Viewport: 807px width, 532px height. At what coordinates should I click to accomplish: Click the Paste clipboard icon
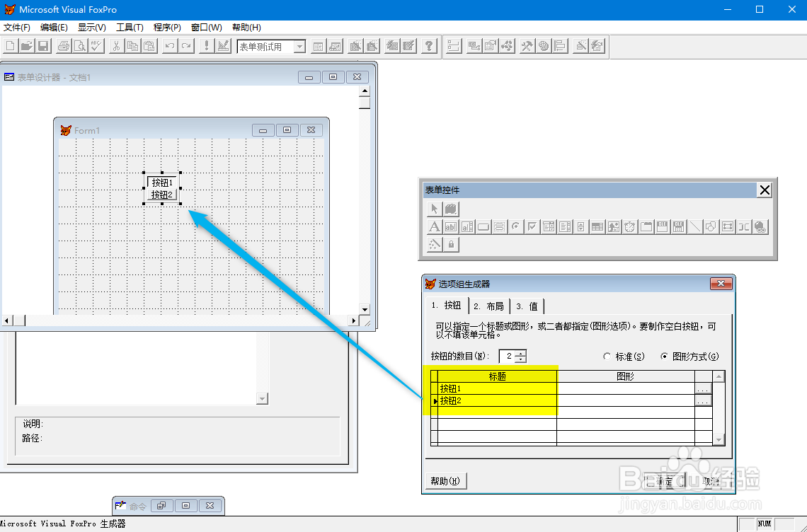point(149,46)
